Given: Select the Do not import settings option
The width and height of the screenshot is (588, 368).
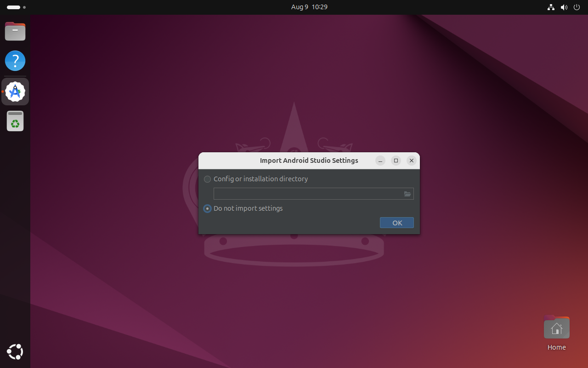Looking at the screenshot, I should coord(207,208).
